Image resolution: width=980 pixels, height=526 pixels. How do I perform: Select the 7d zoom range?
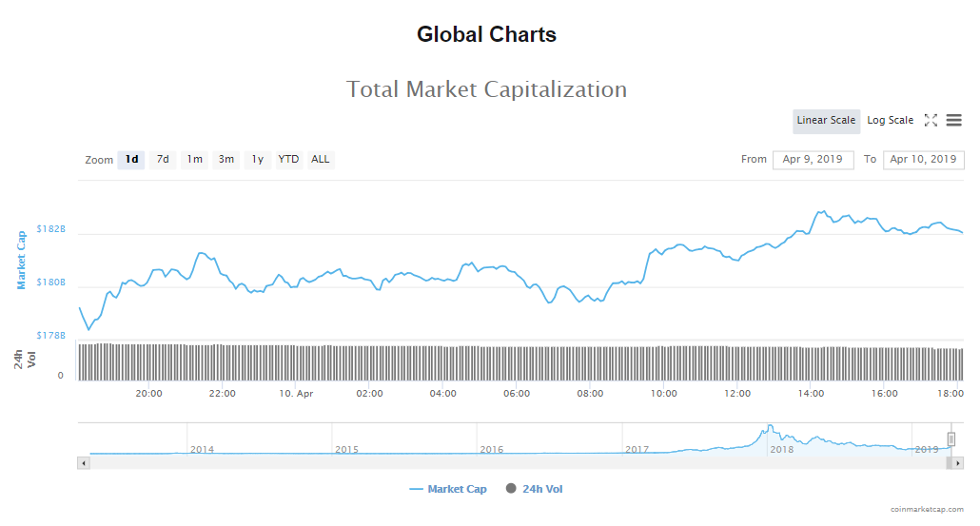(x=163, y=160)
